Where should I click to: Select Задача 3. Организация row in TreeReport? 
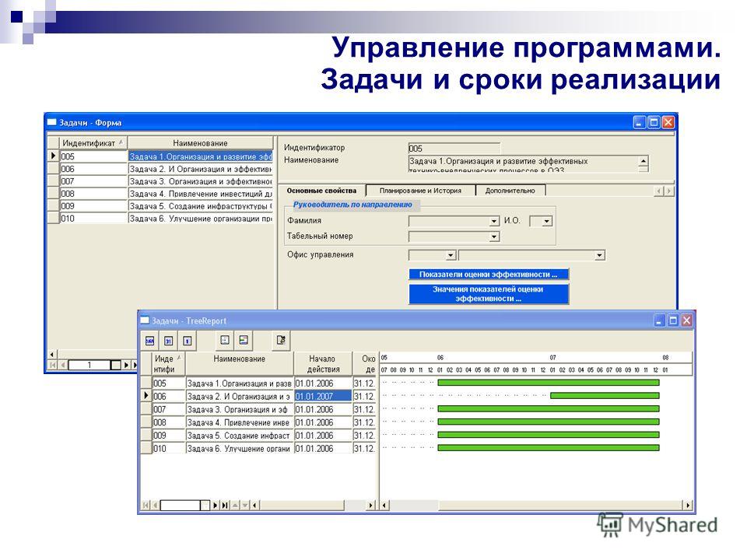point(239,410)
